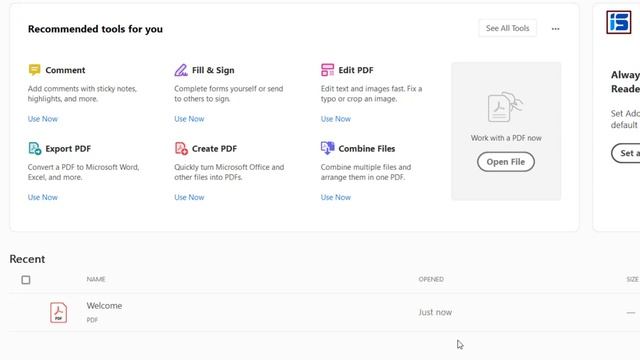640x360 pixels.
Task: Click the Recommended tools for you heading
Action: 96,29
